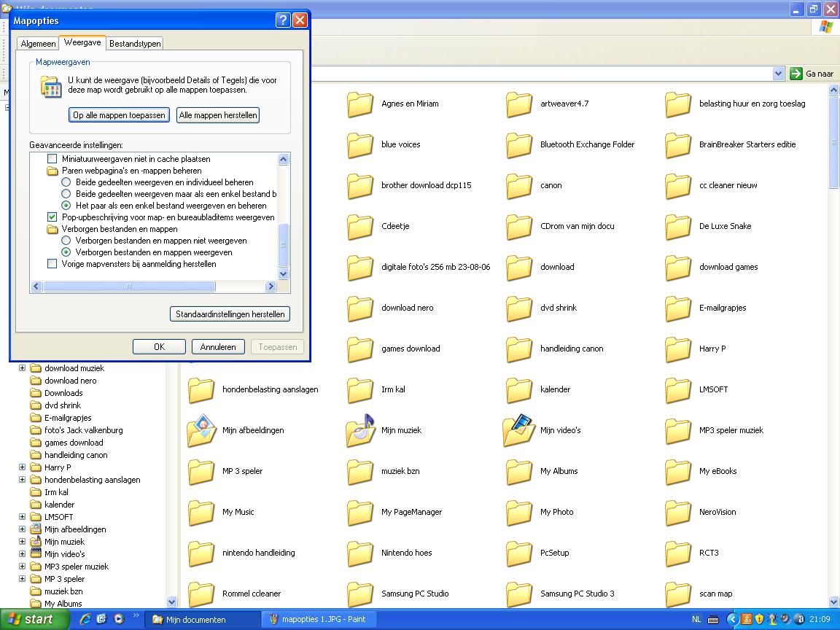840x630 pixels.
Task: Open the Mijn video's folder icon
Action: click(519, 430)
